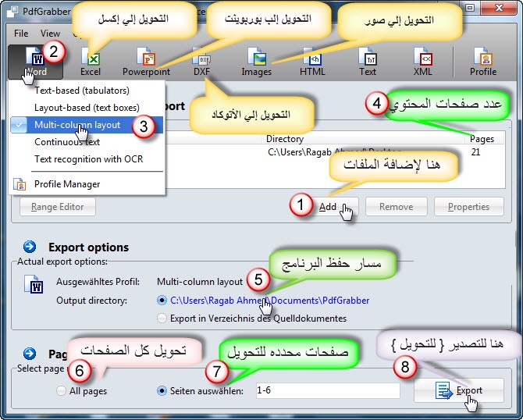Click the window maximize button
Image resolution: width=523 pixels, height=420 pixels.
coord(470,8)
